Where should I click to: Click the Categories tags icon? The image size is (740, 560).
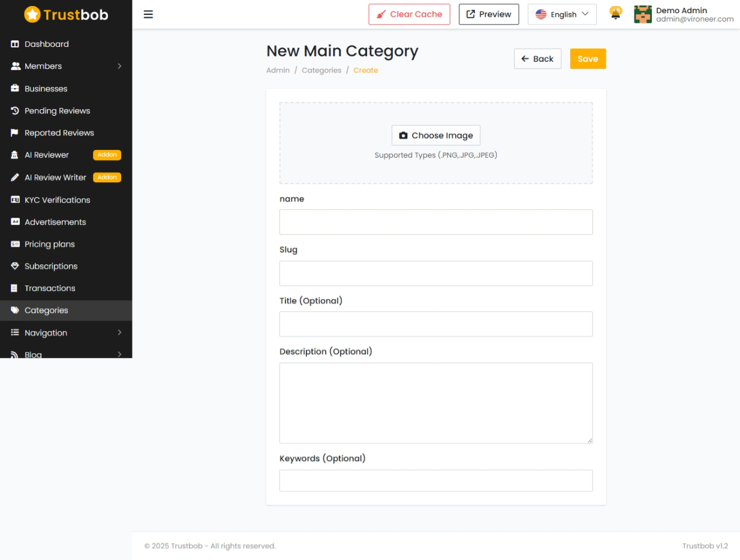click(15, 311)
